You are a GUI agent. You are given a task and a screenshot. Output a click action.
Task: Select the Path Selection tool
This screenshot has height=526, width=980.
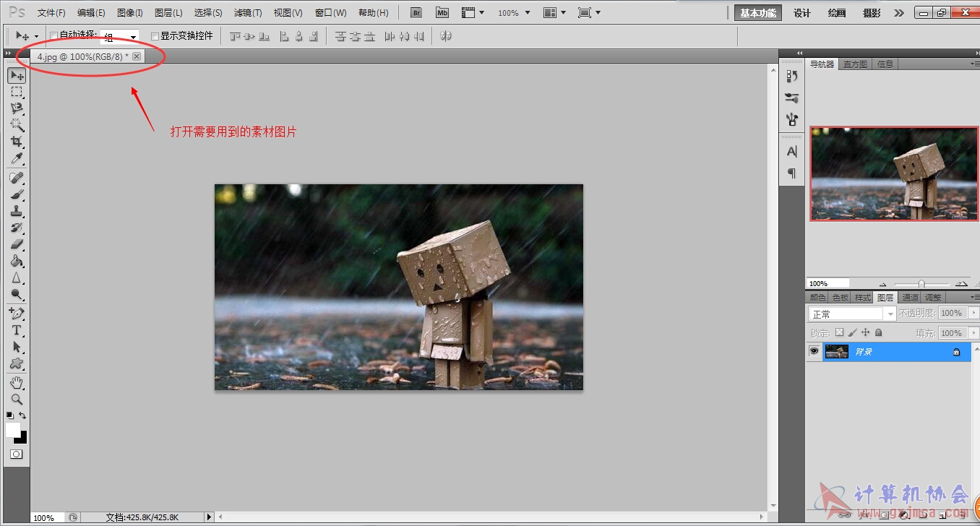point(17,347)
